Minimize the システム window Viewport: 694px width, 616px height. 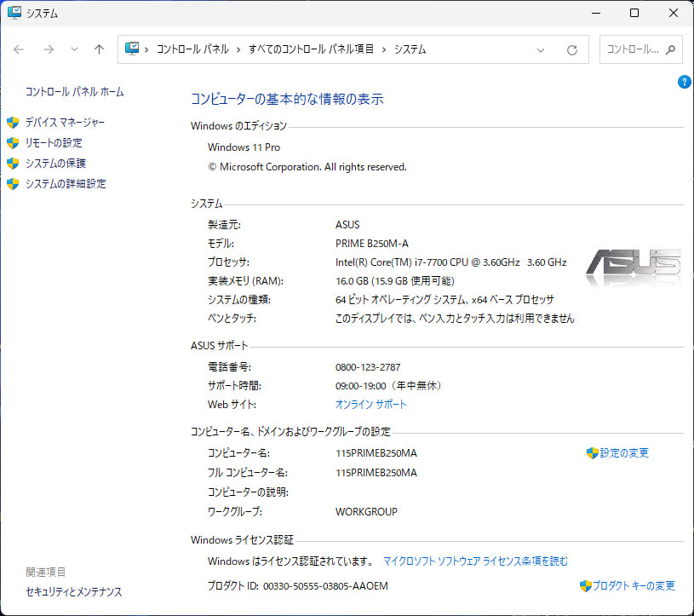pos(596,13)
